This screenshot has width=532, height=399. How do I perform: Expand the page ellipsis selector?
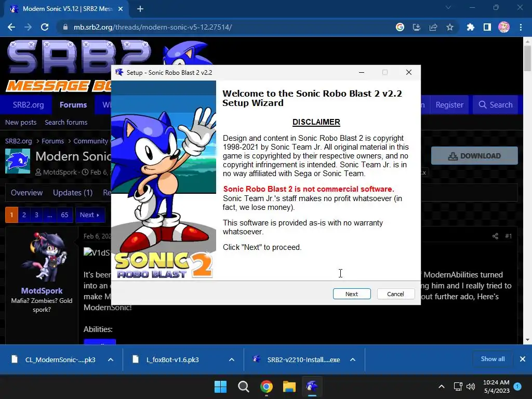[x=49, y=215]
